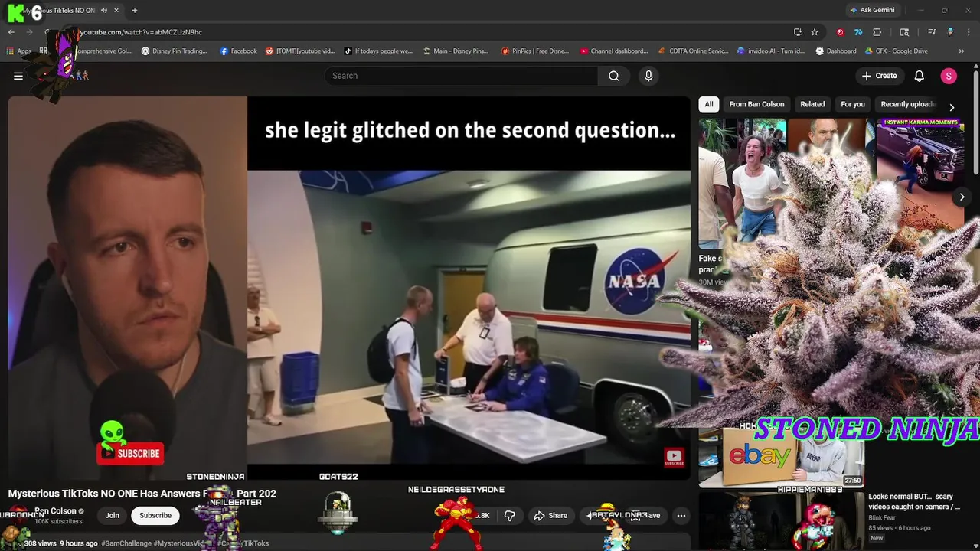Screen dimensions: 980x551
Task: Open GFX - Google Drive bookmark
Action: point(897,51)
